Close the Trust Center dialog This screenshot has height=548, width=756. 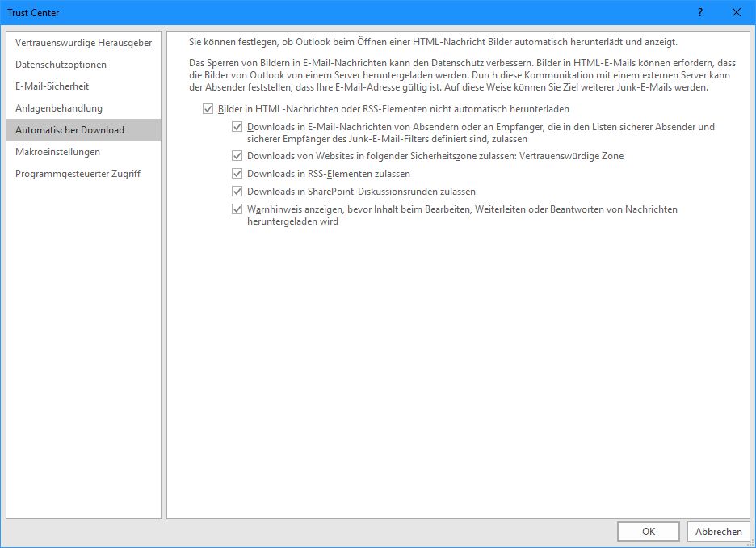737,13
